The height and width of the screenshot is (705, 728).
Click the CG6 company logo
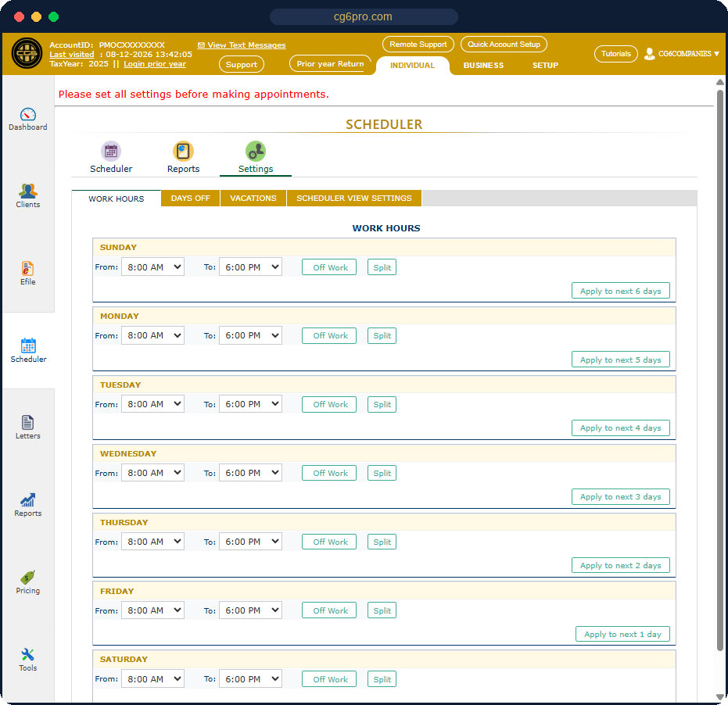tap(27, 53)
